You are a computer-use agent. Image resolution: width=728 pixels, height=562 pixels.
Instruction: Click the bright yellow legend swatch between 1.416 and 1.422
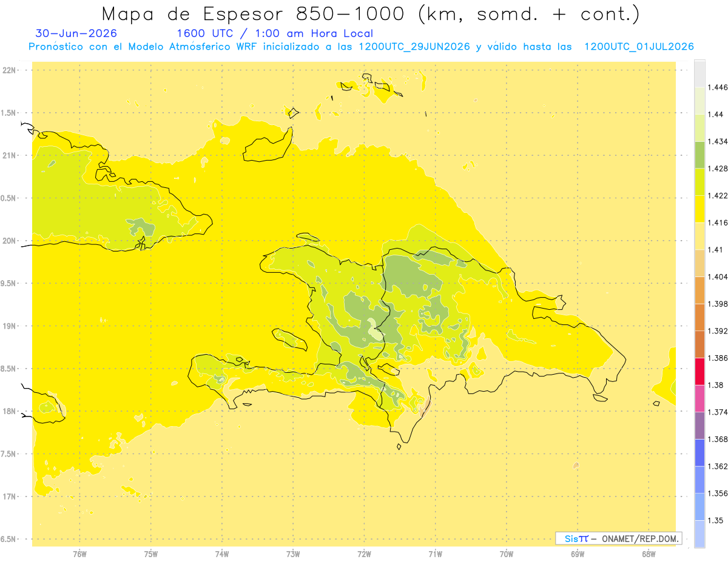(699, 209)
